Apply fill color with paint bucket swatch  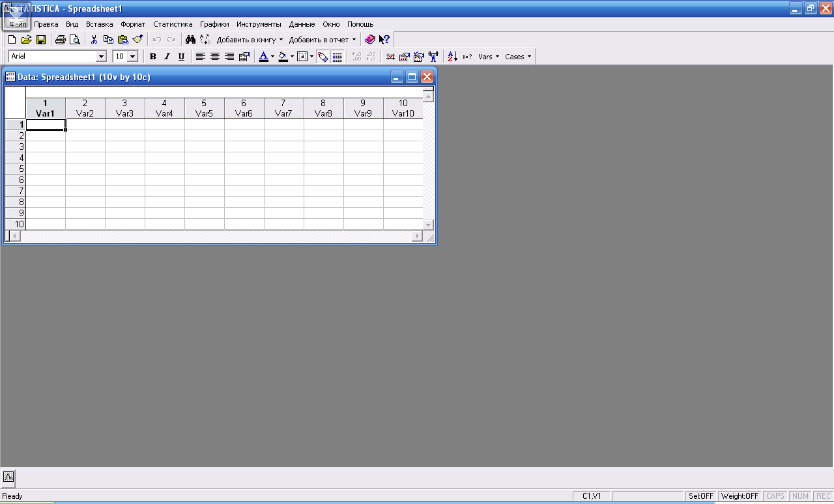(x=283, y=57)
